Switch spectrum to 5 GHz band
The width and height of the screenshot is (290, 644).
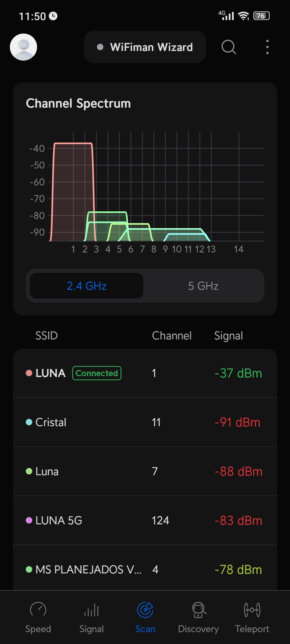[203, 286]
